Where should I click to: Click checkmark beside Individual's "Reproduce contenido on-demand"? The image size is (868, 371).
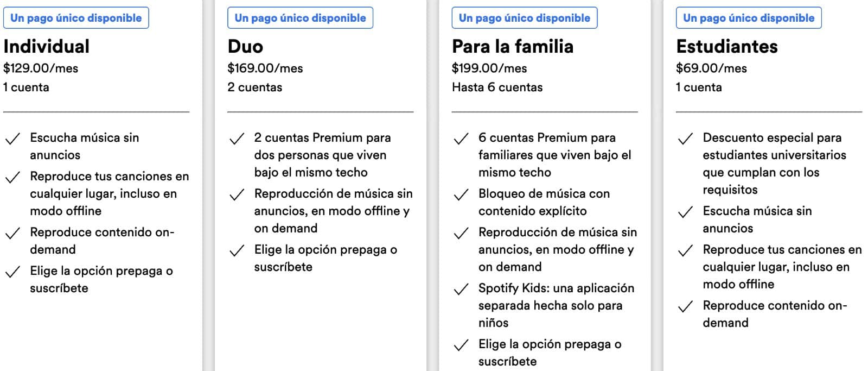pos(12,234)
